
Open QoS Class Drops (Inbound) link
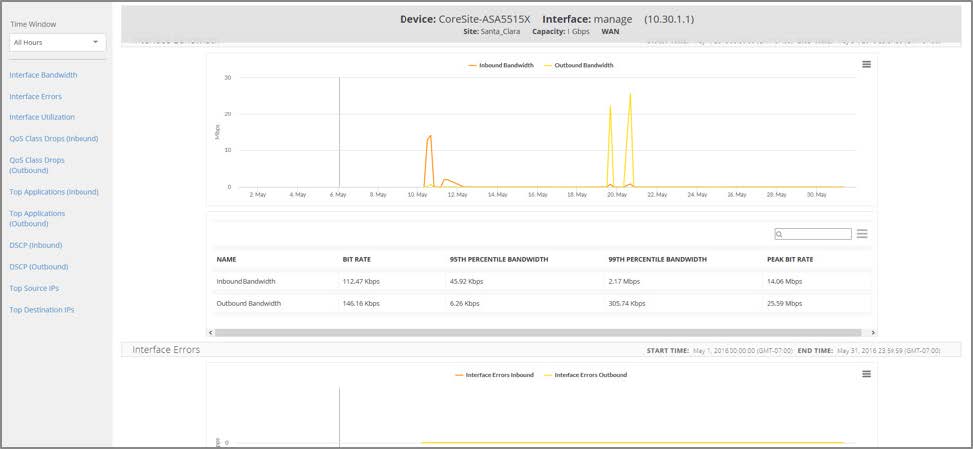tap(53, 138)
